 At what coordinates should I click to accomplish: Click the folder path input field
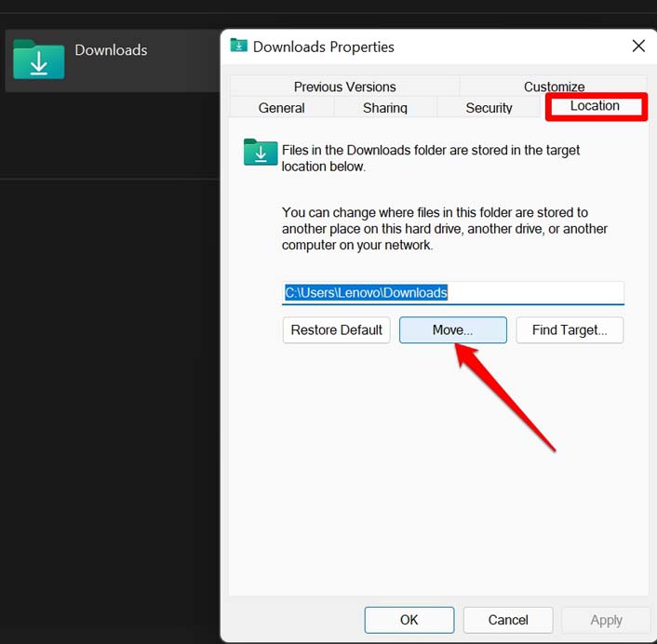pyautogui.click(x=453, y=292)
